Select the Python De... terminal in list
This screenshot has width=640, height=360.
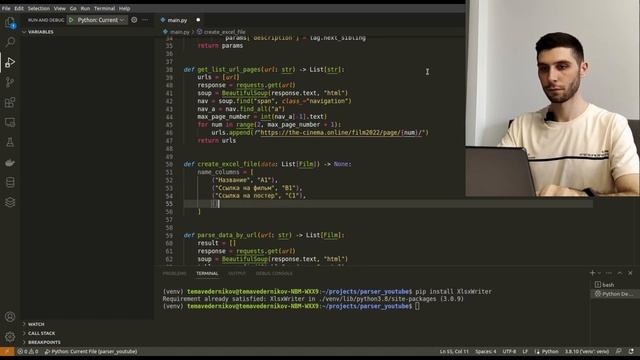click(x=615, y=293)
